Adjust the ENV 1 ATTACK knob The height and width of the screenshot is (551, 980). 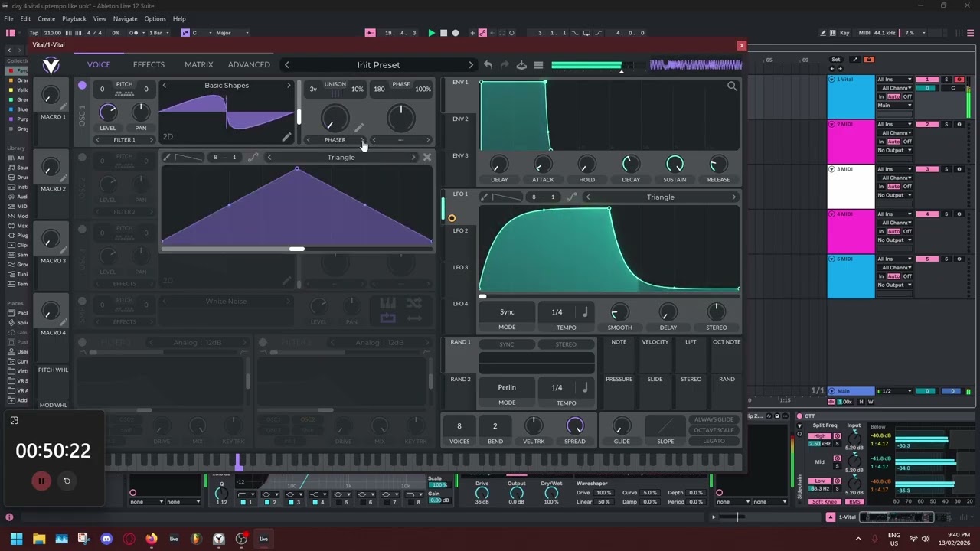(x=543, y=165)
